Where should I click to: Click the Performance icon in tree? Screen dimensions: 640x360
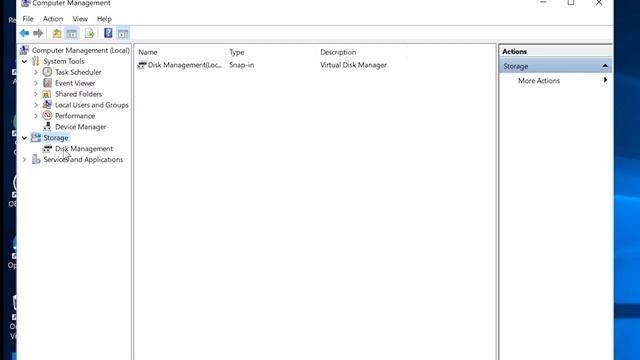tap(47, 116)
